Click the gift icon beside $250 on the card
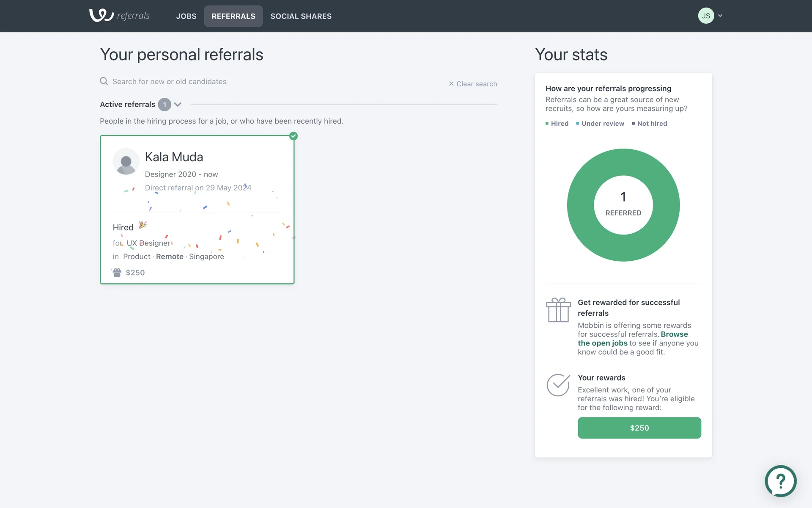This screenshot has height=508, width=812. pos(117,273)
